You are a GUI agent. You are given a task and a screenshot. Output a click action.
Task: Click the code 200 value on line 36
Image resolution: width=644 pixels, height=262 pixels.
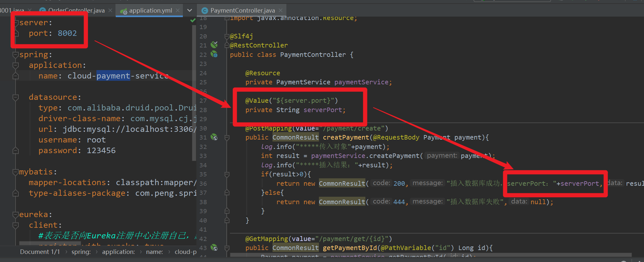tap(399, 183)
